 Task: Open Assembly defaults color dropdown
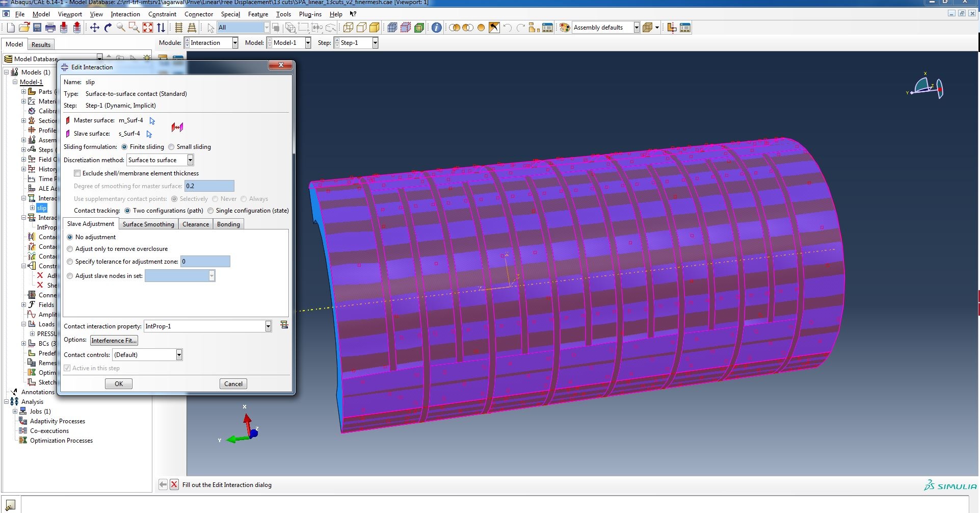point(637,28)
